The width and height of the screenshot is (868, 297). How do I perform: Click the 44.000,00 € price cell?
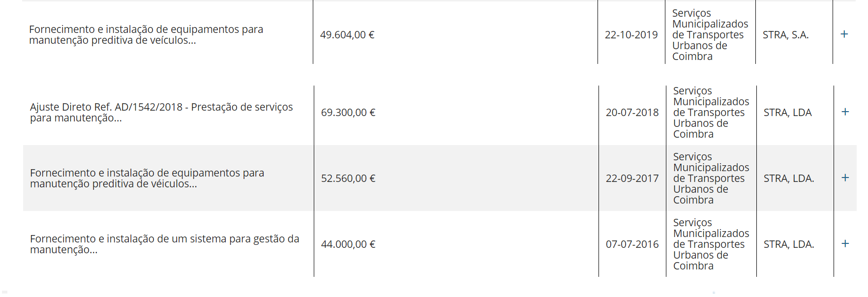pyautogui.click(x=348, y=244)
